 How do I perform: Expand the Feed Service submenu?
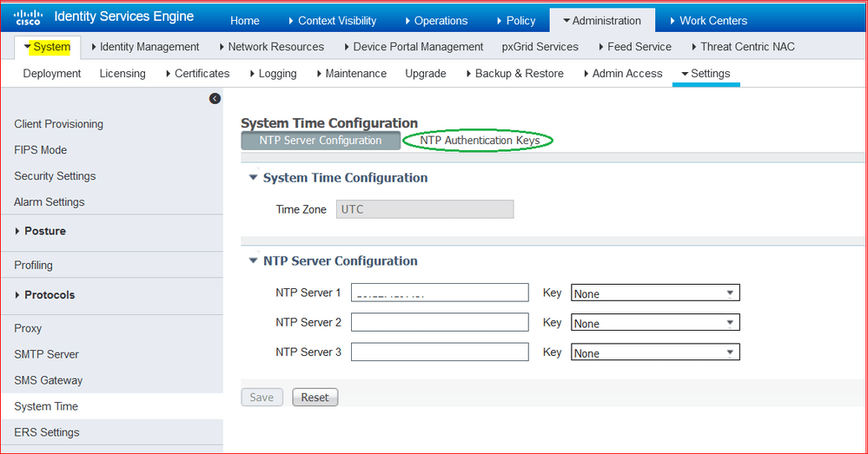click(635, 47)
